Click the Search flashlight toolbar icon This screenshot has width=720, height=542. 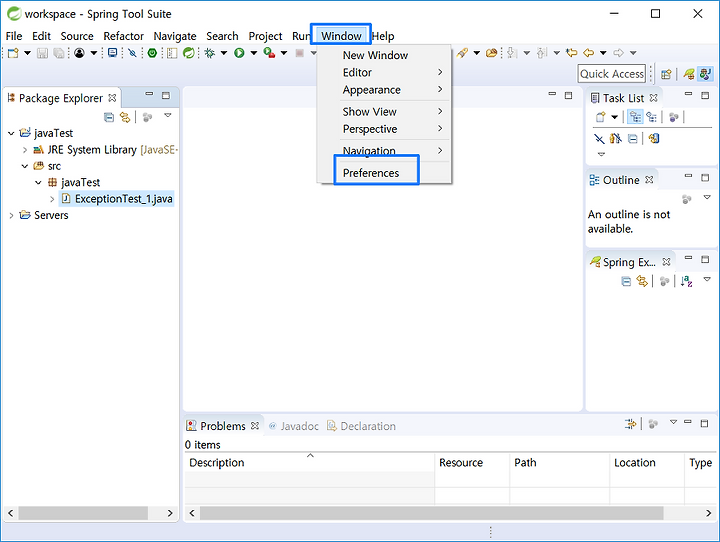point(462,53)
